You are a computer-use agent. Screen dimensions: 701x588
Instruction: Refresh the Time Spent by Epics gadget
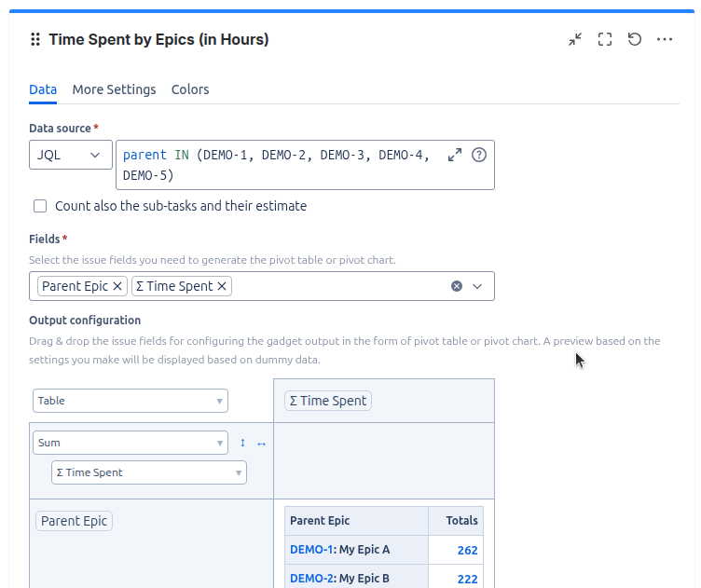click(x=635, y=39)
